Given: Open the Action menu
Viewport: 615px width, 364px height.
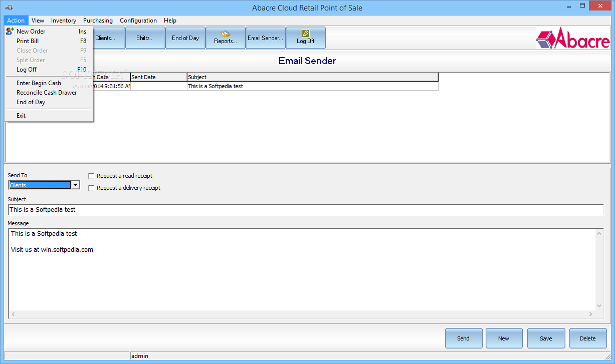Looking at the screenshot, I should pos(16,21).
